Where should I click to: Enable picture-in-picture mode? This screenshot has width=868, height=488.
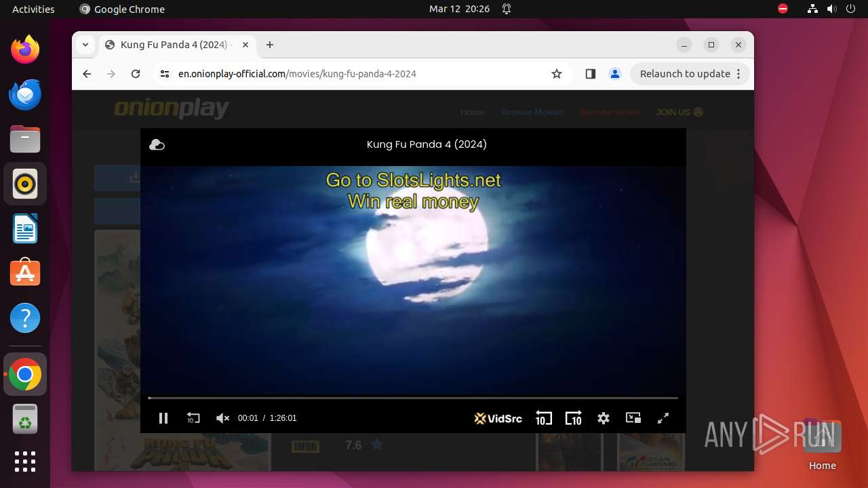pos(633,418)
